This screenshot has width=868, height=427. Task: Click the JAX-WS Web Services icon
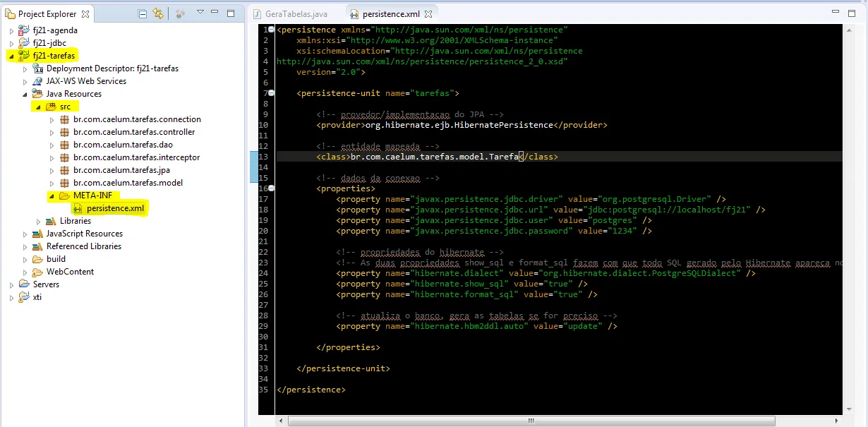(37, 81)
